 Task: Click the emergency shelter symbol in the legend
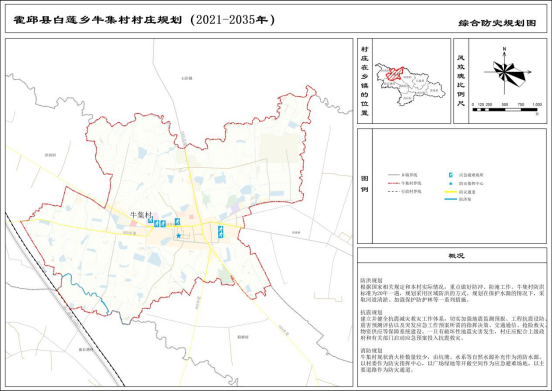pyautogui.click(x=451, y=175)
